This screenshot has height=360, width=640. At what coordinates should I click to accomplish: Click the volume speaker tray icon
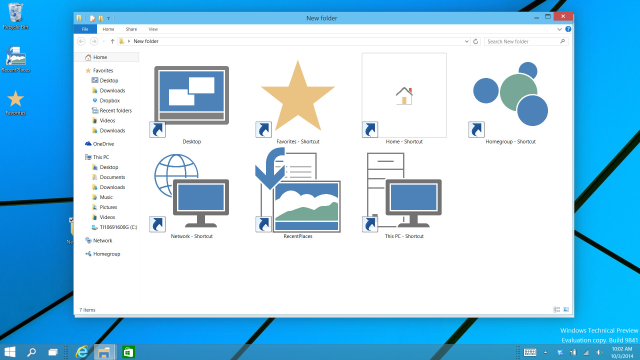[x=599, y=352]
